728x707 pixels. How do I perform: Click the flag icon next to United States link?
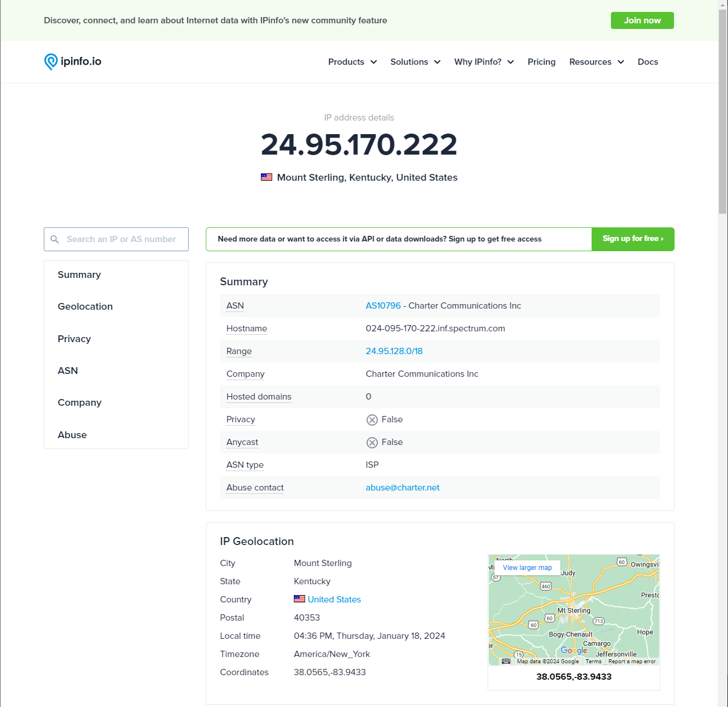[x=299, y=599]
